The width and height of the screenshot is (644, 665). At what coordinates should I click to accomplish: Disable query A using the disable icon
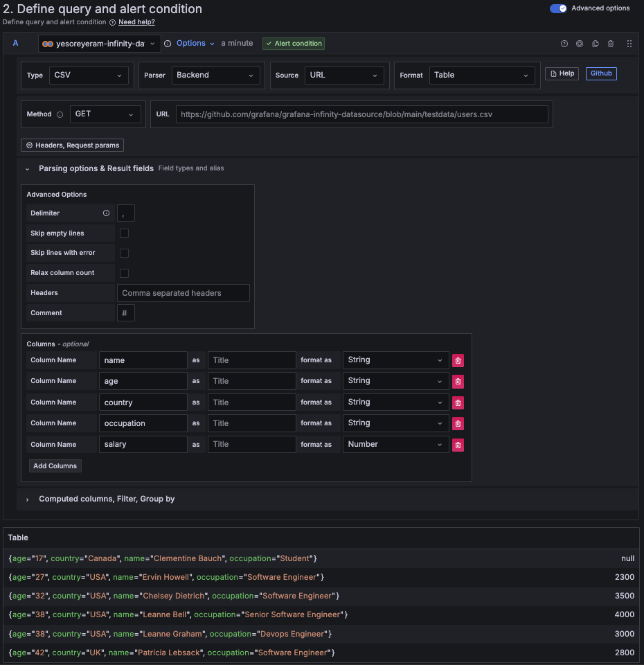pos(580,43)
